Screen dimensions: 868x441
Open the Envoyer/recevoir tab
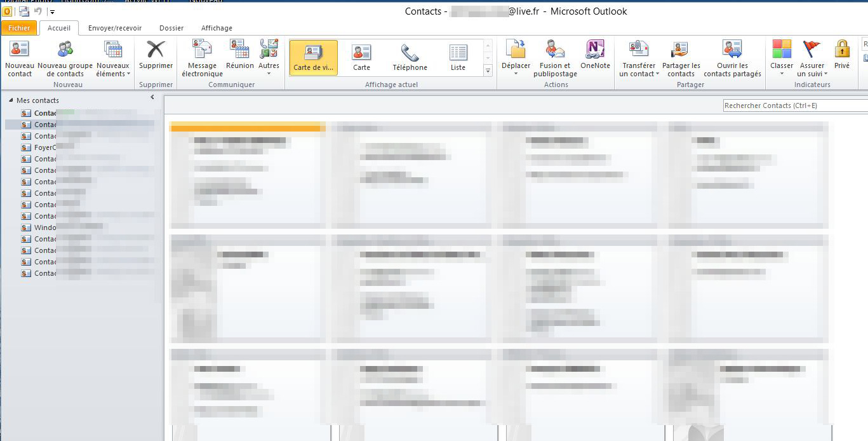click(115, 28)
